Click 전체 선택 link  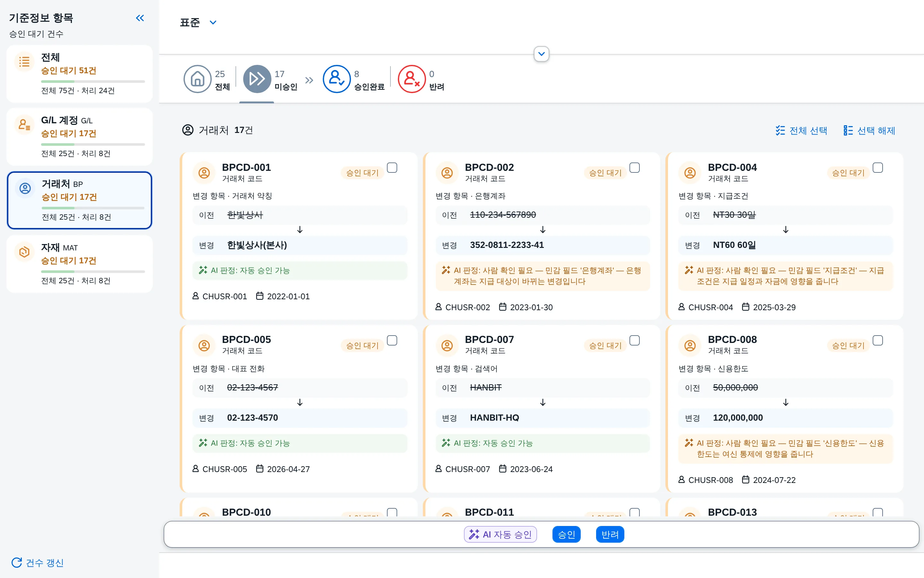coord(801,131)
